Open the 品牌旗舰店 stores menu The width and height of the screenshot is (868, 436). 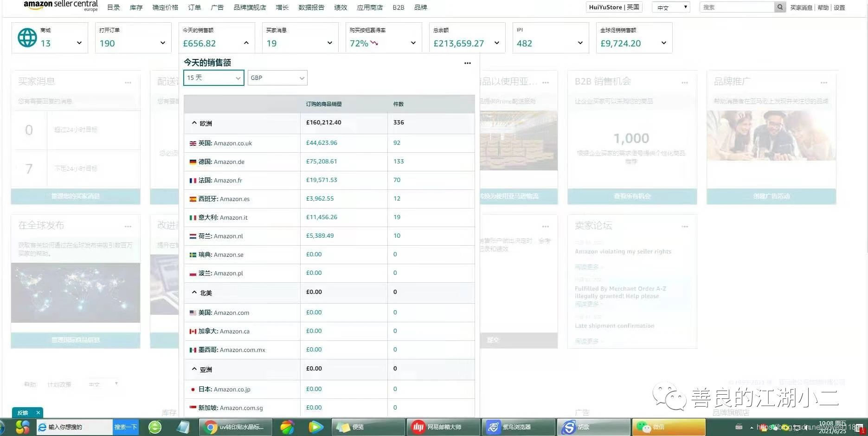tap(250, 7)
